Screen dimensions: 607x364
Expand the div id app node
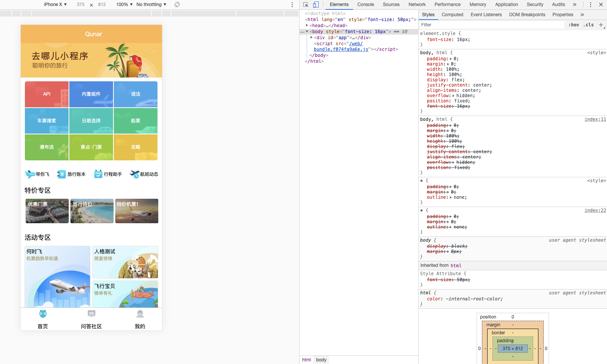coord(312,38)
